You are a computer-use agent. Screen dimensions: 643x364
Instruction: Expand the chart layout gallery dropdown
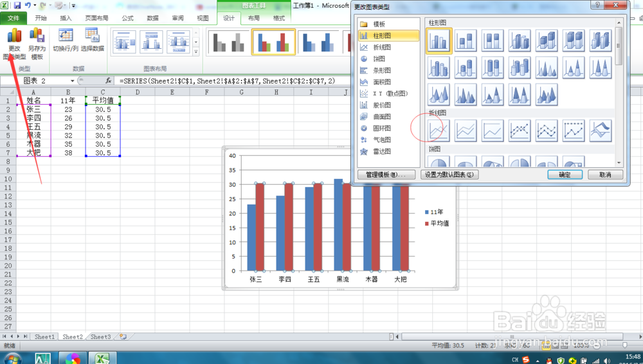(x=196, y=52)
